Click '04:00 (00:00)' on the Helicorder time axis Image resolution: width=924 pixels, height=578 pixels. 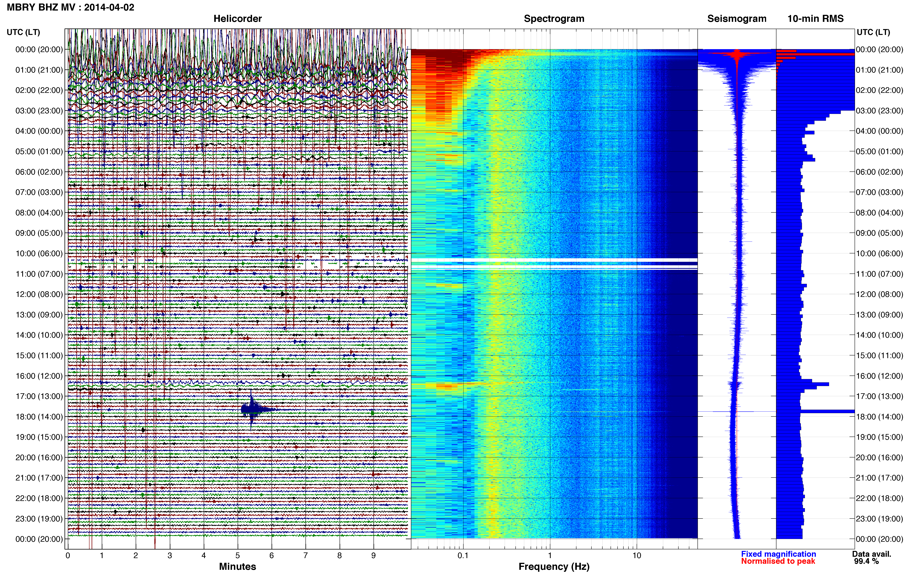39,131
